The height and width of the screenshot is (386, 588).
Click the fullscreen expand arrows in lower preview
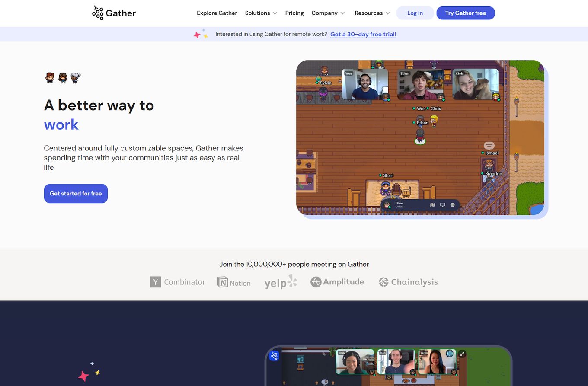pyautogui.click(x=462, y=354)
